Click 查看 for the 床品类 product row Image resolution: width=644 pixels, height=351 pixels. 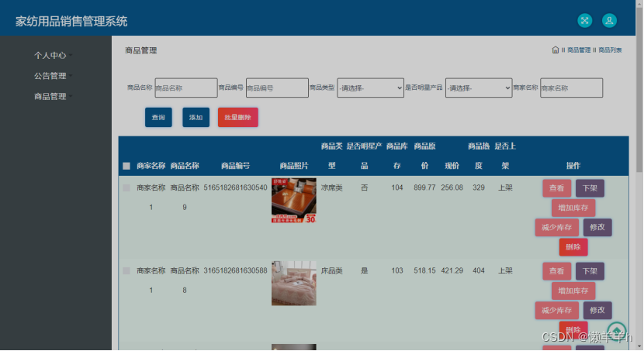556,271
